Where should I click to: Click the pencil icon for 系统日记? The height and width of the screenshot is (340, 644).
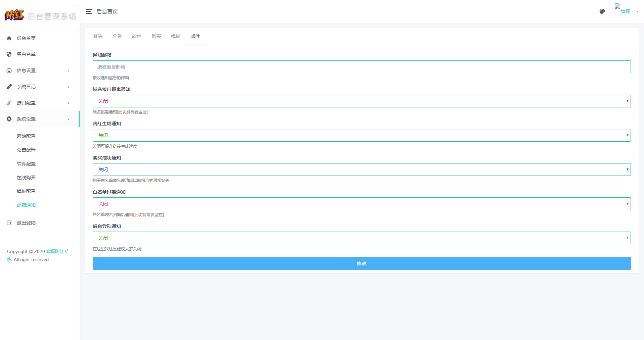coord(9,87)
